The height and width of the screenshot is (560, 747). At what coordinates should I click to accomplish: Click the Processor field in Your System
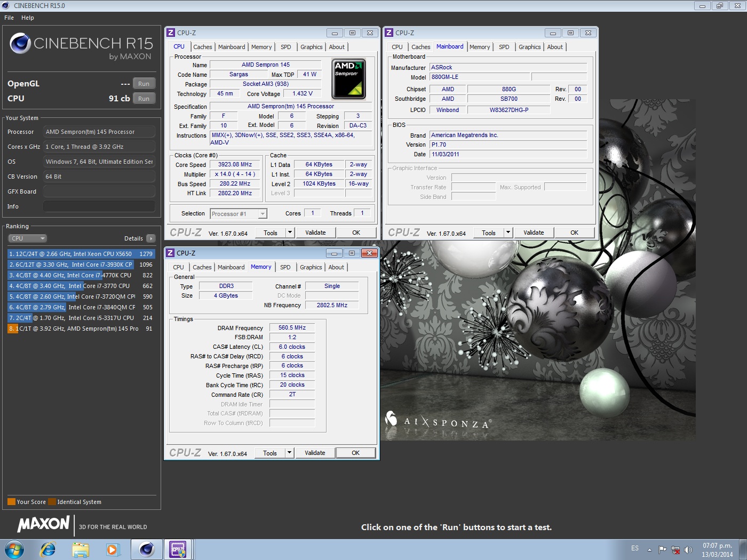pyautogui.click(x=99, y=132)
